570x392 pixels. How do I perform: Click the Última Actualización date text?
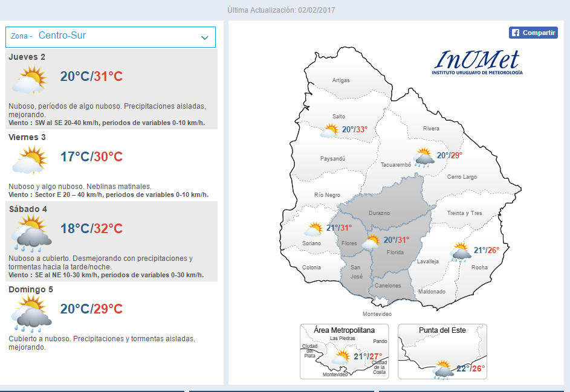pyautogui.click(x=281, y=10)
